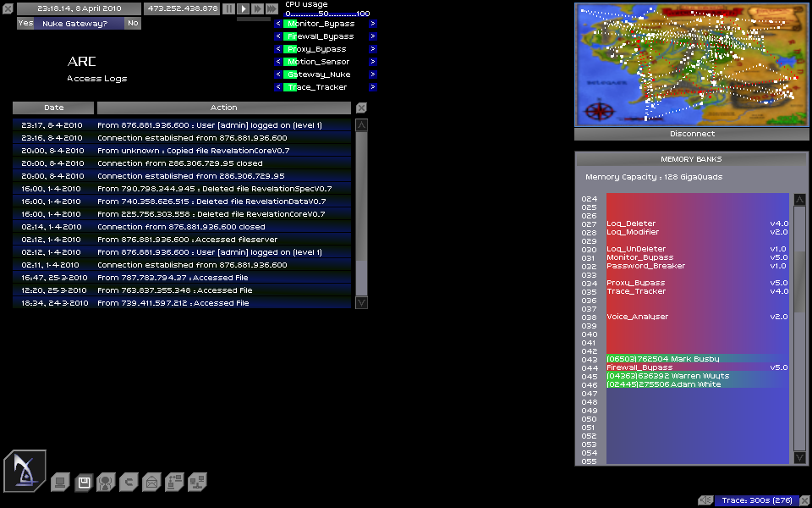Increase CPU priority for Monitor_Bypass

tap(373, 24)
